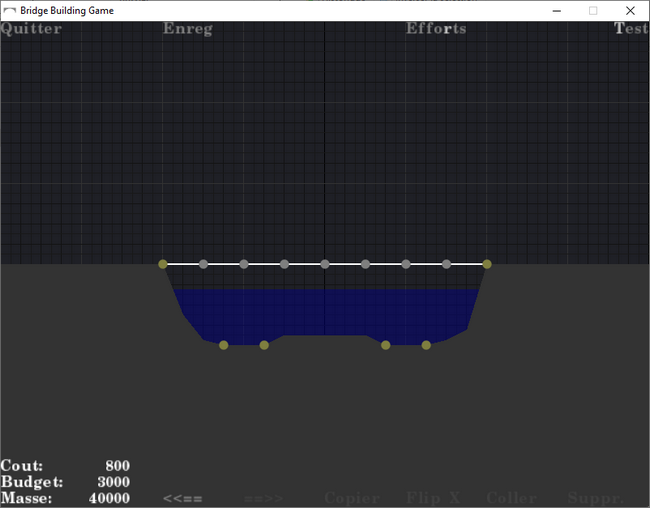Screen dimensions: 650x508
Task: Select the second gray deck node from the left
Action: 244,264
